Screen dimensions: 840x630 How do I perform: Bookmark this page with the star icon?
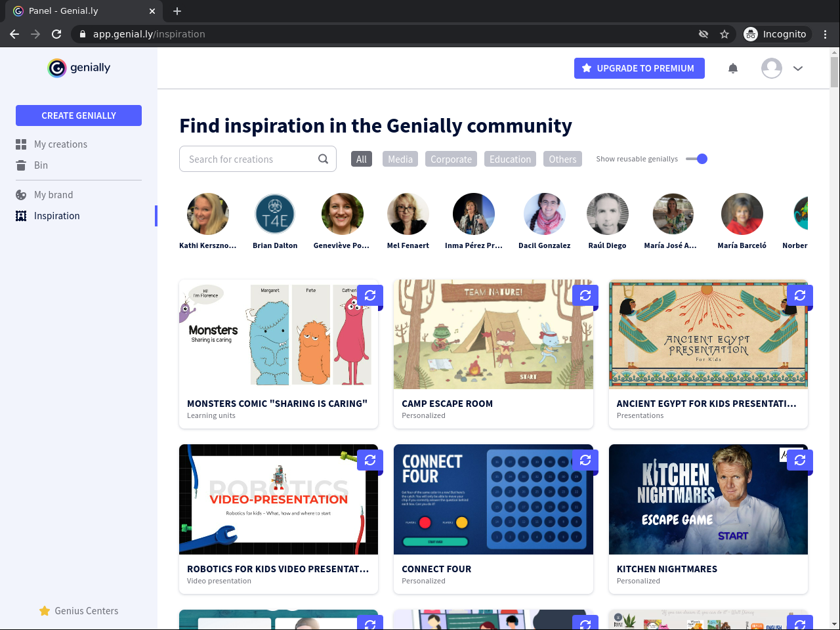tap(724, 34)
